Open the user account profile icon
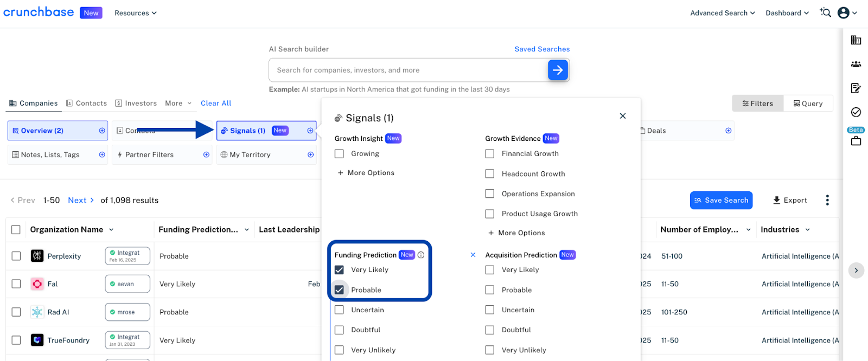Image resolution: width=868 pixels, height=361 pixels. tap(844, 12)
